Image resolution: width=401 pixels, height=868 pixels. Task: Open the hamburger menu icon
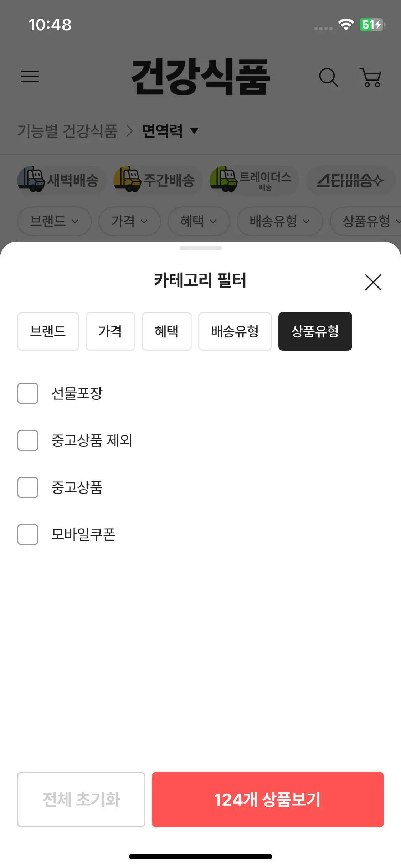pos(30,76)
